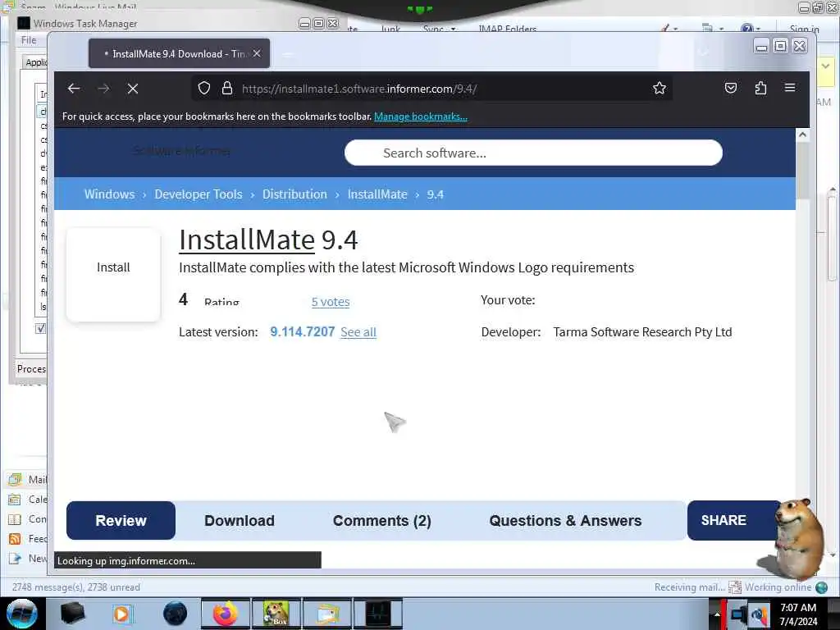Viewport: 840px width, 630px height.
Task: Open the InstallMate breadcrumb link
Action: (x=377, y=194)
